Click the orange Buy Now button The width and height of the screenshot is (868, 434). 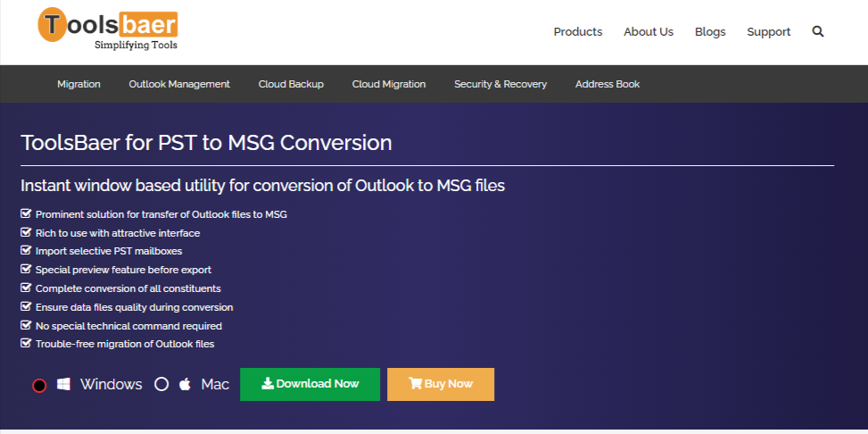pos(441,384)
